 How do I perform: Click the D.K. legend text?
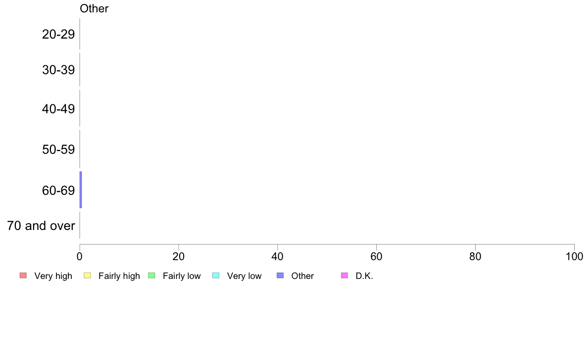click(x=364, y=276)
